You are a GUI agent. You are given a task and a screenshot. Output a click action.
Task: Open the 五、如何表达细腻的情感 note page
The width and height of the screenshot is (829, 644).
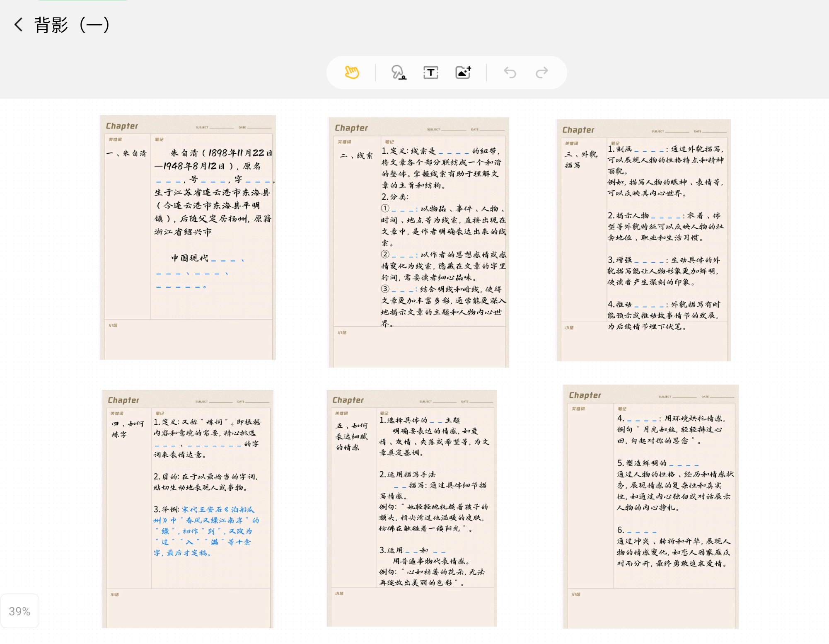pyautogui.click(x=412, y=508)
